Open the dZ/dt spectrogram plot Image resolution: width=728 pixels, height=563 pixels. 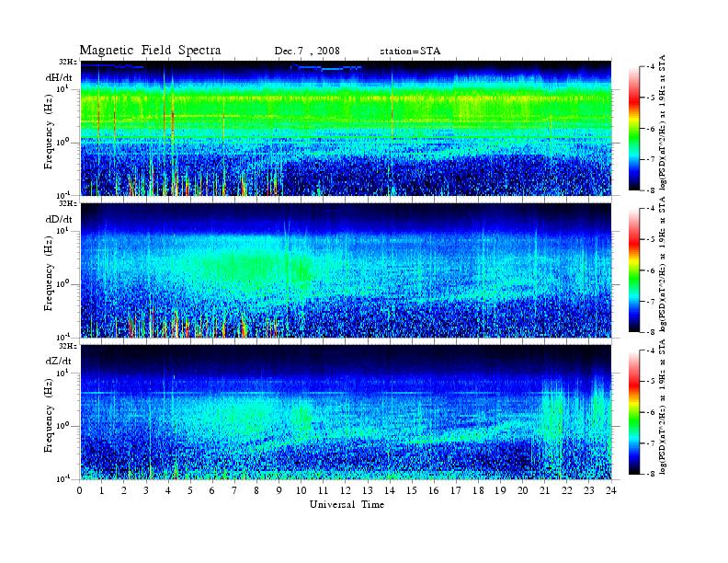[x=346, y=412]
